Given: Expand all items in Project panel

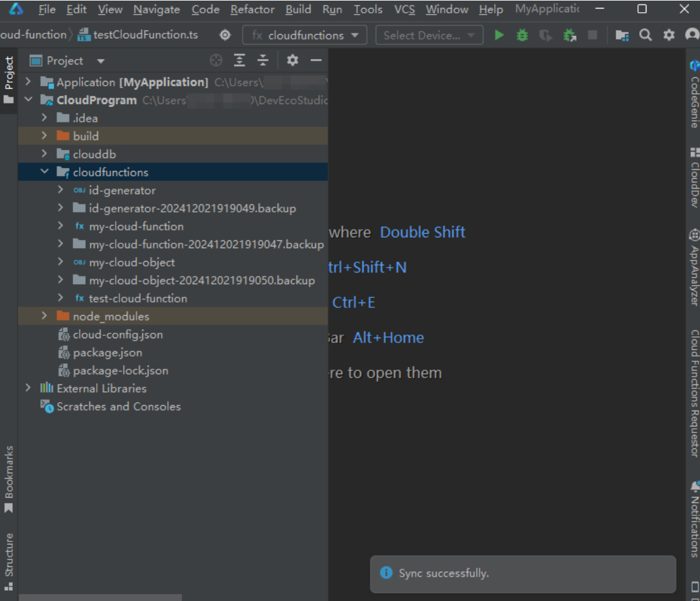Looking at the screenshot, I should (240, 60).
